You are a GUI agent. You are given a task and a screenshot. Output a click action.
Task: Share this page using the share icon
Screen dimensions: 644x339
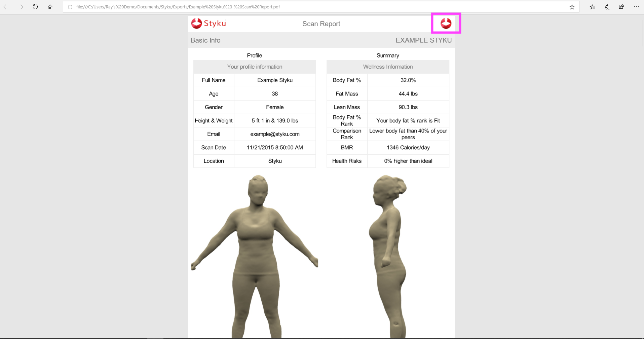pos(621,7)
